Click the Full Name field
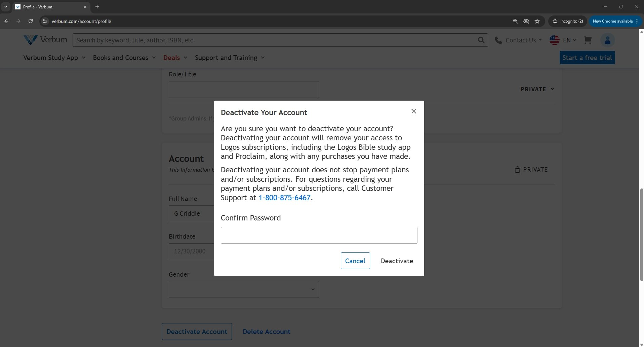 (x=191, y=214)
